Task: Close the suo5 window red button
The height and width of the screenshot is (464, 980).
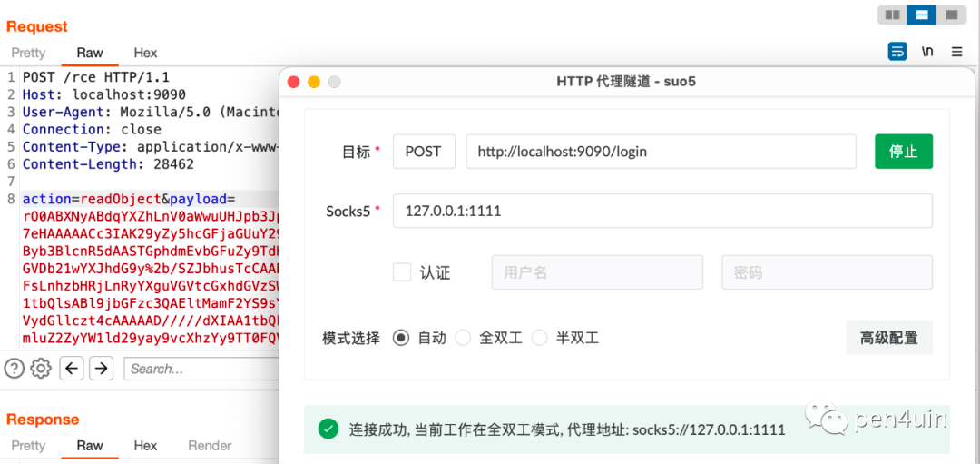Action: [x=294, y=82]
